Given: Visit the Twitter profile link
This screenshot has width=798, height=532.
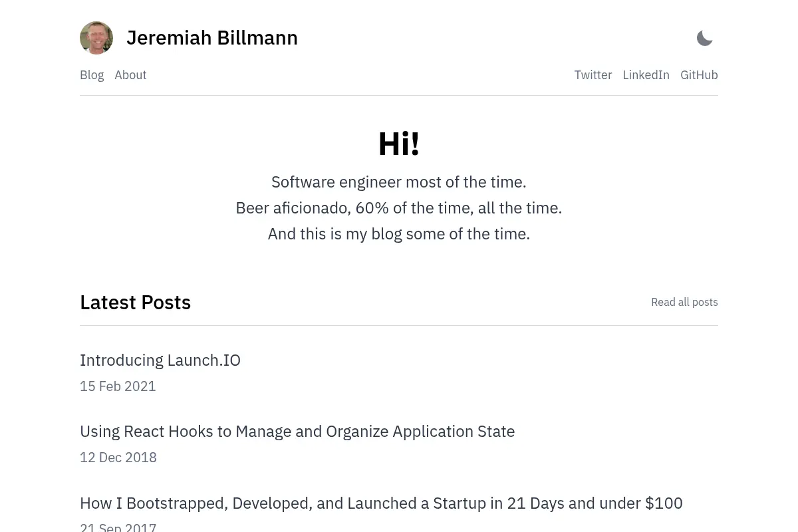Looking at the screenshot, I should coord(593,75).
